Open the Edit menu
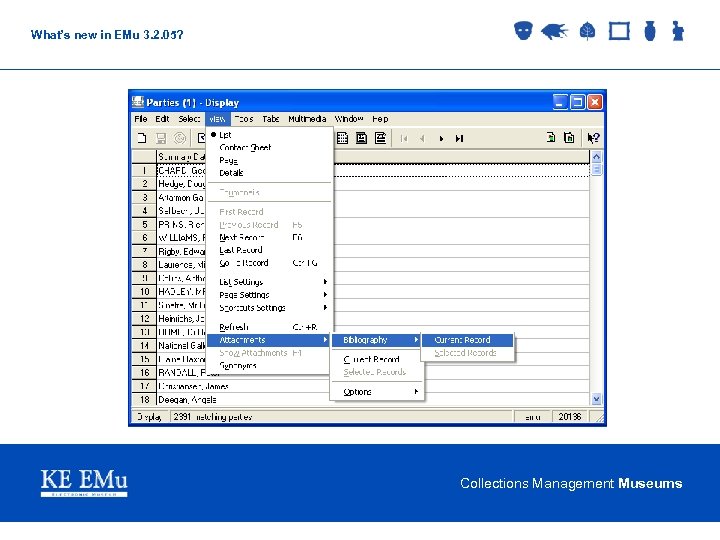The image size is (720, 540). pyautogui.click(x=162, y=119)
